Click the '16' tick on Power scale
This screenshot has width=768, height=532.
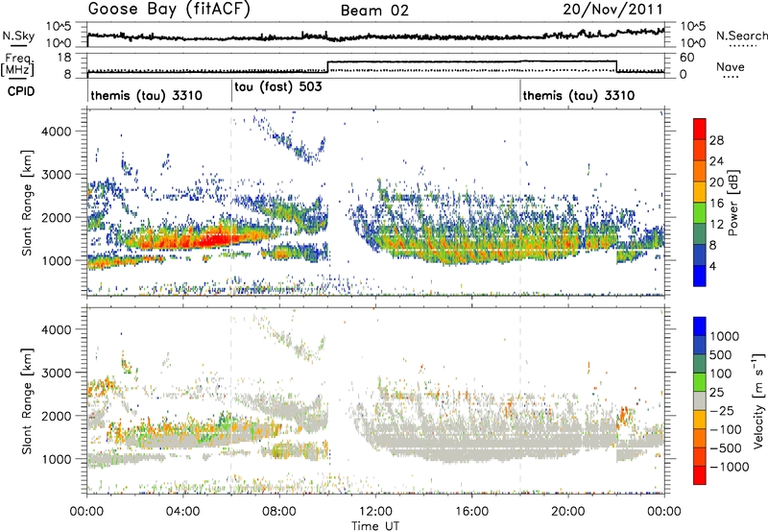click(716, 204)
